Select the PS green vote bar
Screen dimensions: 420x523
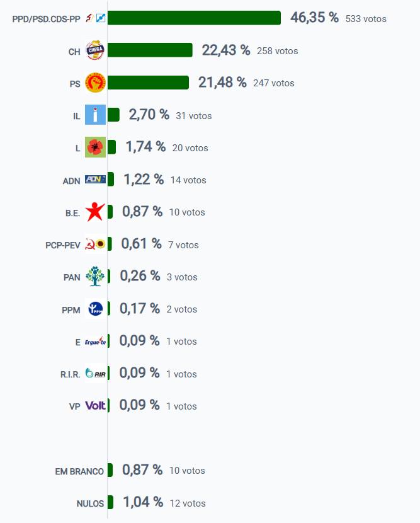pos(148,83)
